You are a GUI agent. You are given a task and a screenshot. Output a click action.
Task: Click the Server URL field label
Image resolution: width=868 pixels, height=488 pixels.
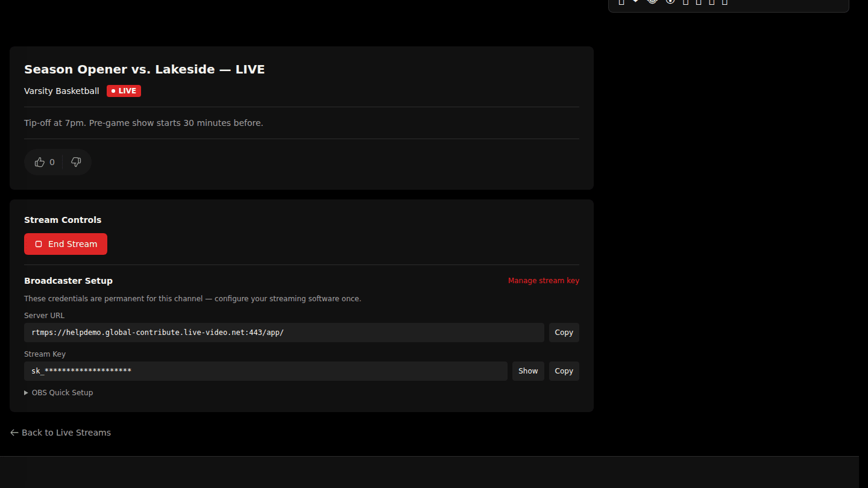[x=44, y=316]
